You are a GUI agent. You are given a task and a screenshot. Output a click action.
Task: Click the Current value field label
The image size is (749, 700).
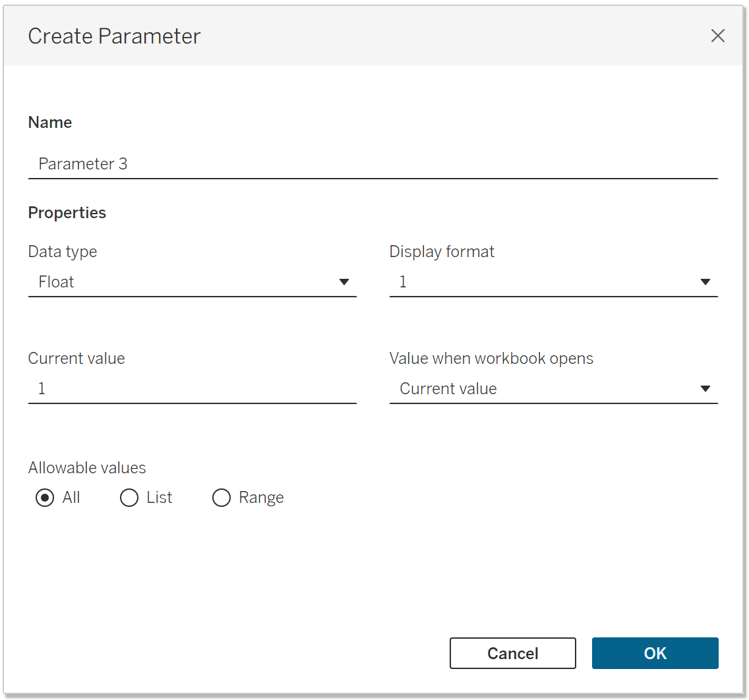tap(76, 359)
